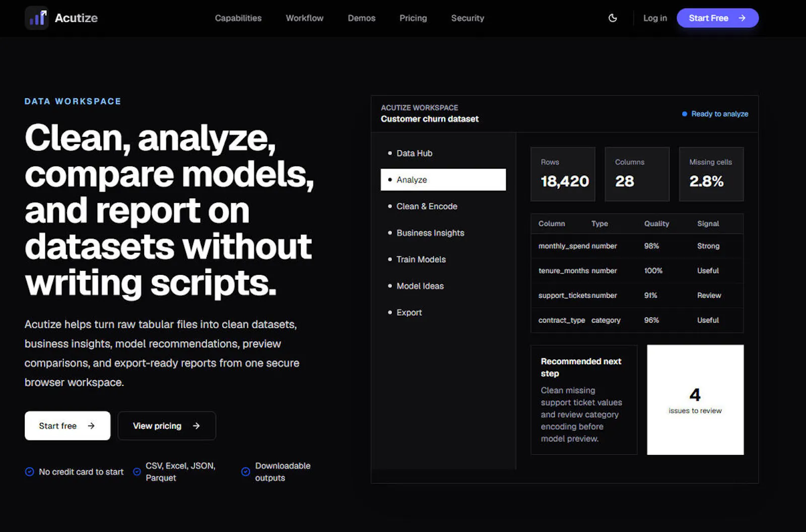Screen dimensions: 806x532
Task: Click the check icon beside No credit card to start
Action: 29,472
